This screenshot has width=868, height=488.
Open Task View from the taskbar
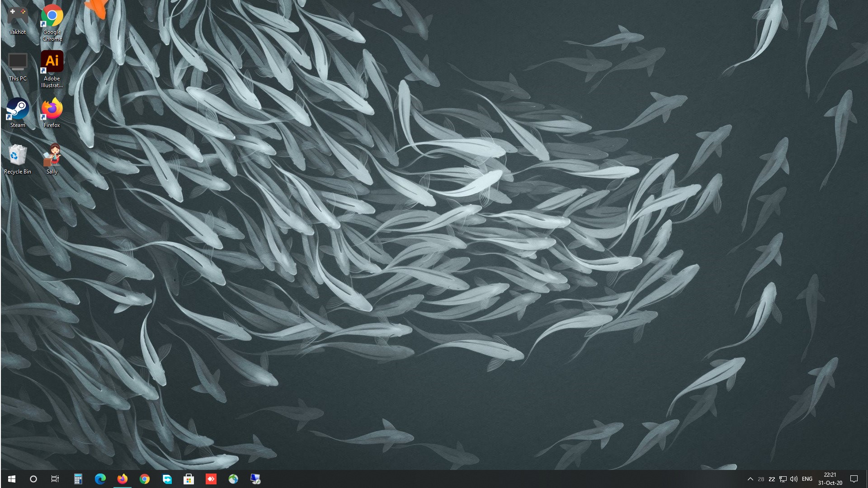pyautogui.click(x=55, y=479)
